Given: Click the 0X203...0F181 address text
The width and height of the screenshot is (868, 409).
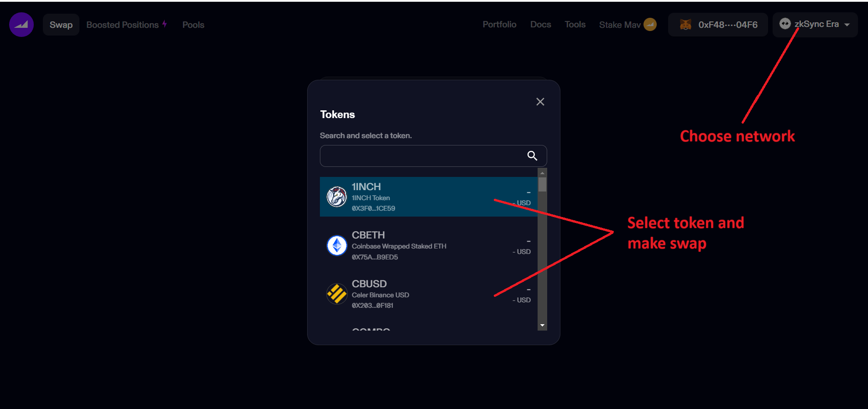Looking at the screenshot, I should [372, 305].
